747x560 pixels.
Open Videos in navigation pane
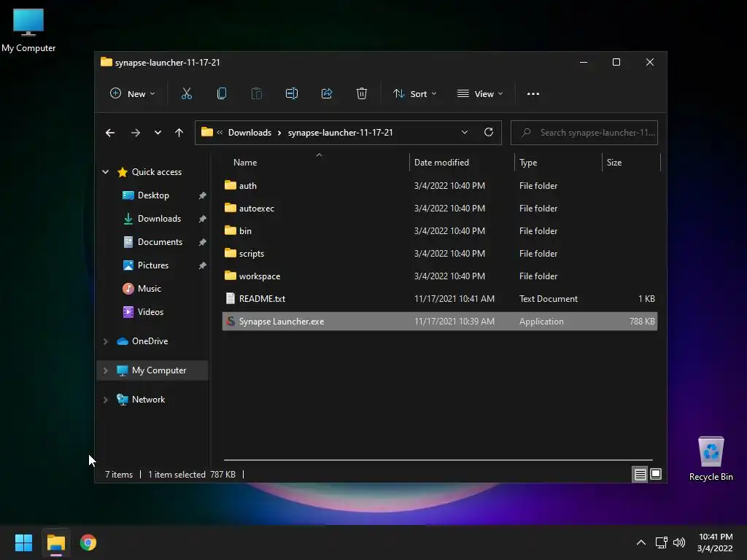(150, 312)
